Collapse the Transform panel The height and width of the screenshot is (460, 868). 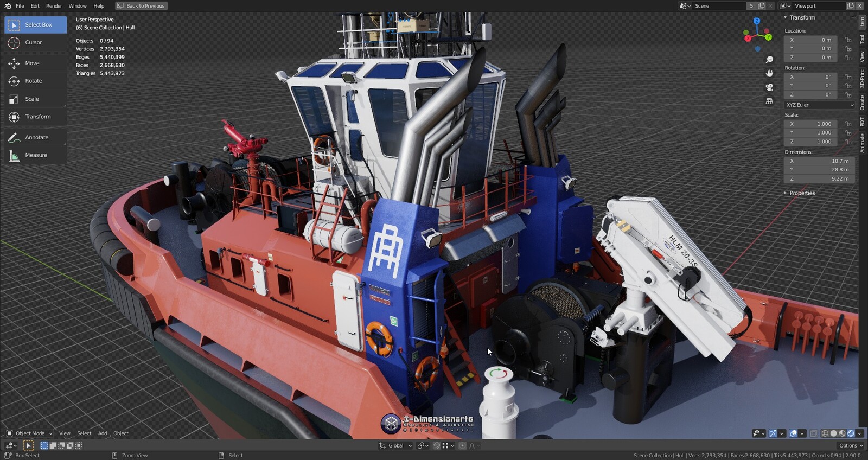[785, 17]
